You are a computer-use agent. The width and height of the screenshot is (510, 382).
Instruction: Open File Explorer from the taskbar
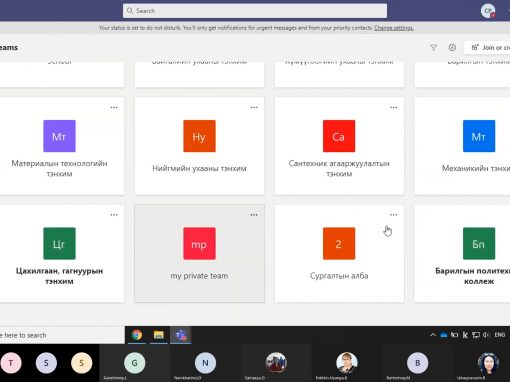pos(159,335)
